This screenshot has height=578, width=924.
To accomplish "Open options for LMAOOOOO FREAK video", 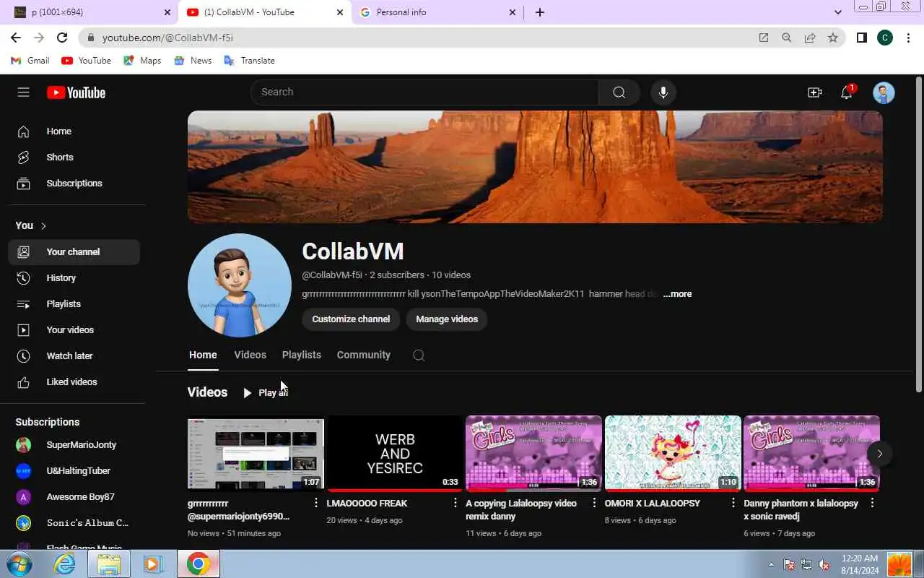I will point(455,503).
